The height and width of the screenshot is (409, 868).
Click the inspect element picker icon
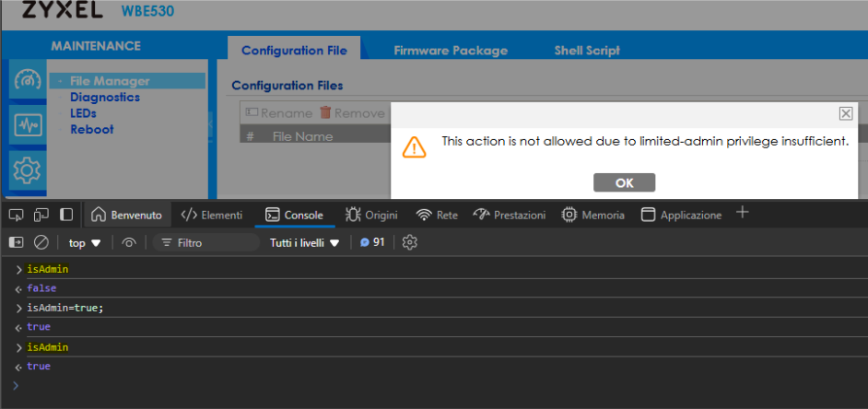coord(17,215)
